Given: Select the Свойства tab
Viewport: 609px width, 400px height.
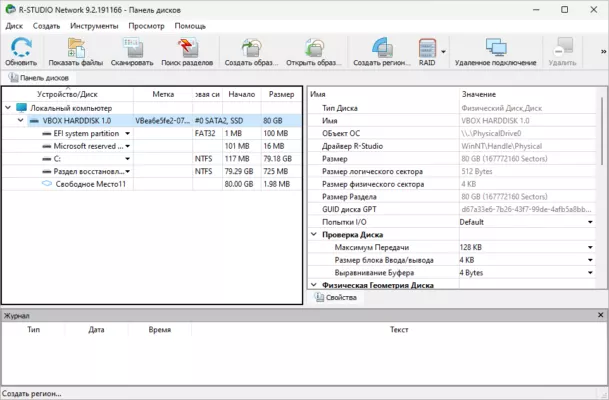Looking at the screenshot, I should [x=336, y=297].
